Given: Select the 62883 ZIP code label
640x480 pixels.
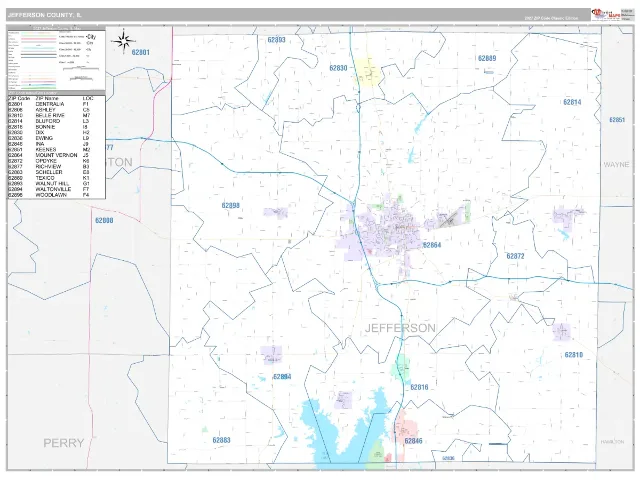Looking at the screenshot, I should click(x=222, y=440).
